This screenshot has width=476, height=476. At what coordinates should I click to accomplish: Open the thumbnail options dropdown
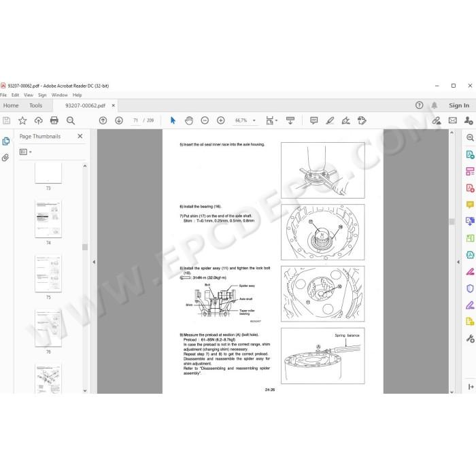(x=26, y=152)
